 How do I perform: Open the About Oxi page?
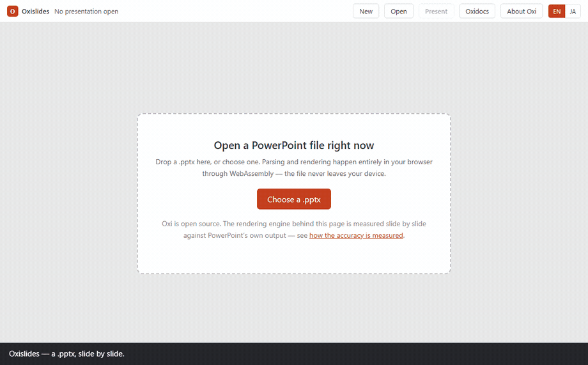point(522,12)
